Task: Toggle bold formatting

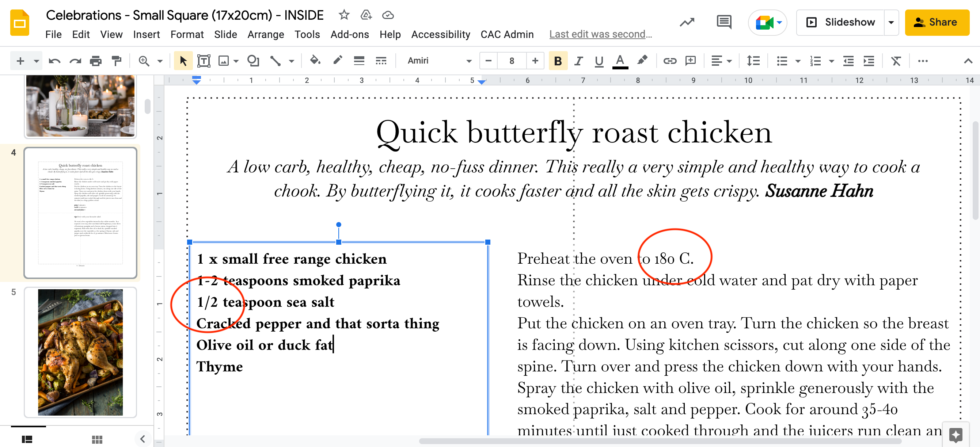Action: click(558, 61)
